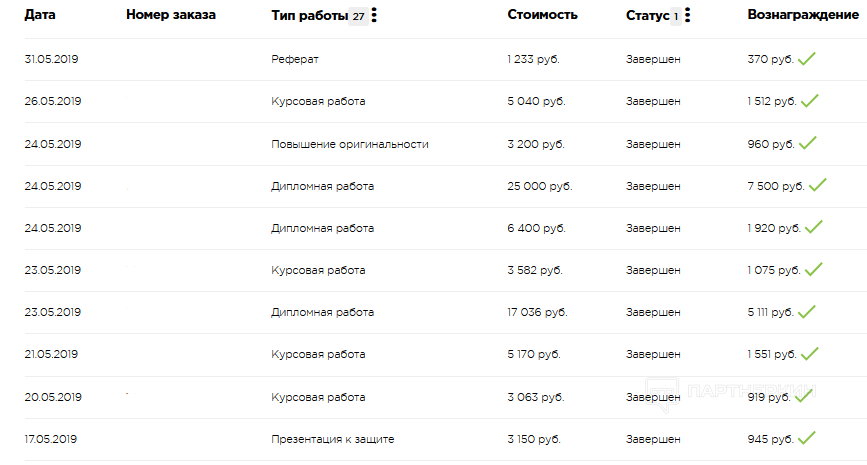Click the 27 badge on Тип работы
Viewport: 867px width, 465px height.
(358, 16)
